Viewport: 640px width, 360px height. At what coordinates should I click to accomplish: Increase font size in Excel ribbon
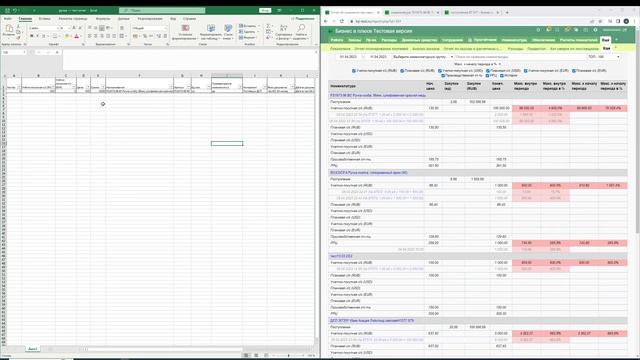pyautogui.click(x=73, y=28)
